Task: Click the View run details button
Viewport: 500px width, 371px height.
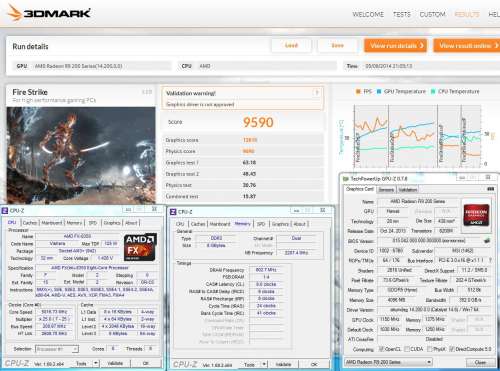Action: [x=396, y=46]
